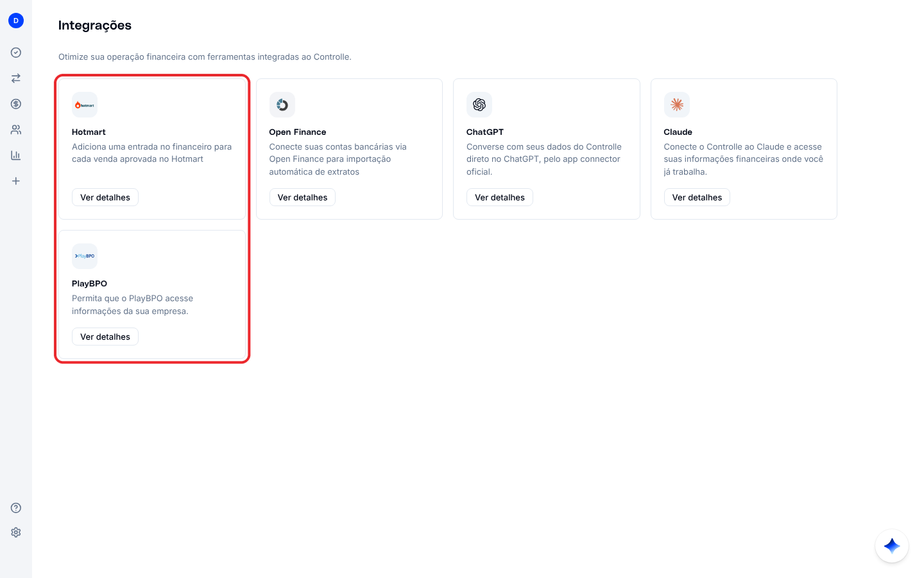The image size is (924, 578).
Task: Click the description "Conecte suas contas bancárias…"
Action: pyautogui.click(x=338, y=159)
